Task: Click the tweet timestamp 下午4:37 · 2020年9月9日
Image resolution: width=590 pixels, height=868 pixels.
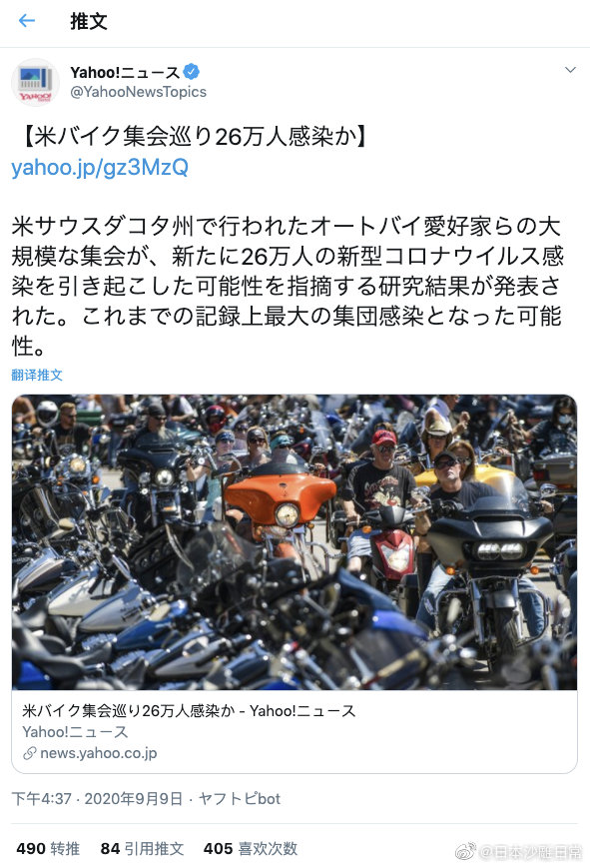Action: tap(97, 799)
